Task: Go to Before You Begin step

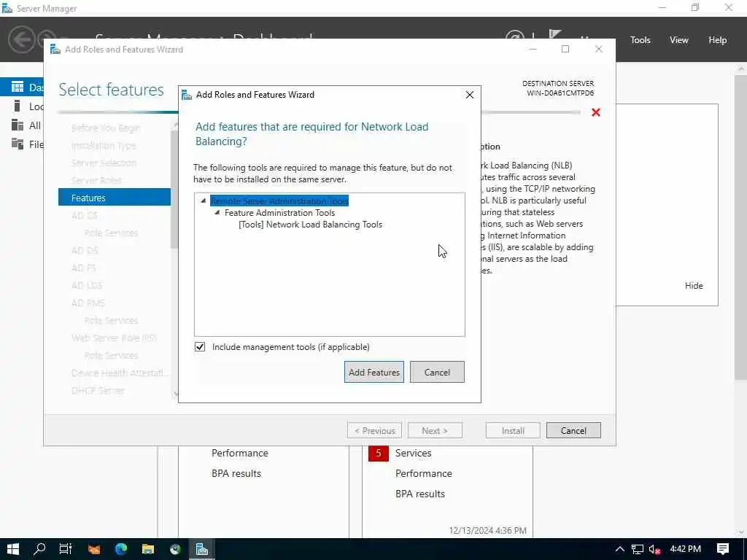Action: point(106,128)
